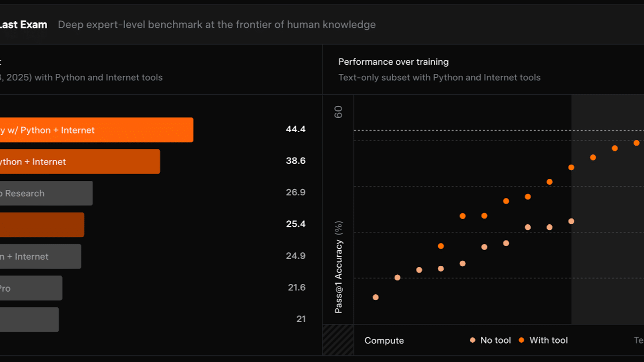The height and width of the screenshot is (362, 644).
Task: Select the gray bar scoring 24.9
Action: click(40, 257)
